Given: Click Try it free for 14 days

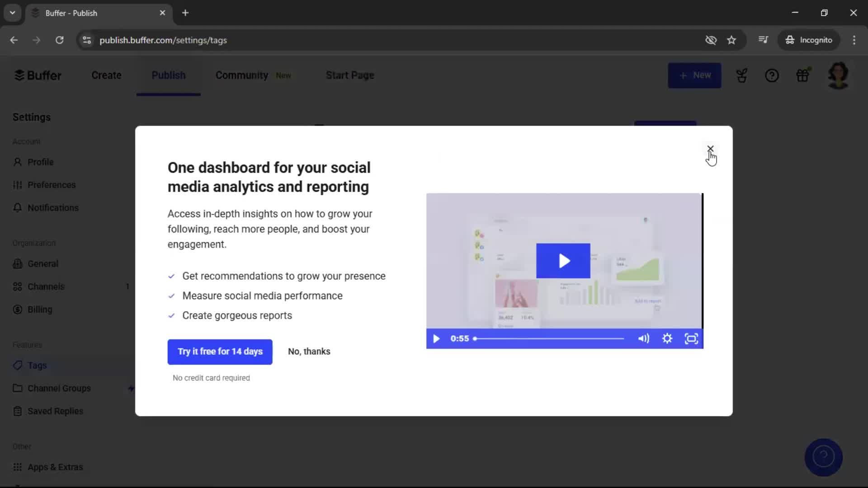Looking at the screenshot, I should 220,352.
